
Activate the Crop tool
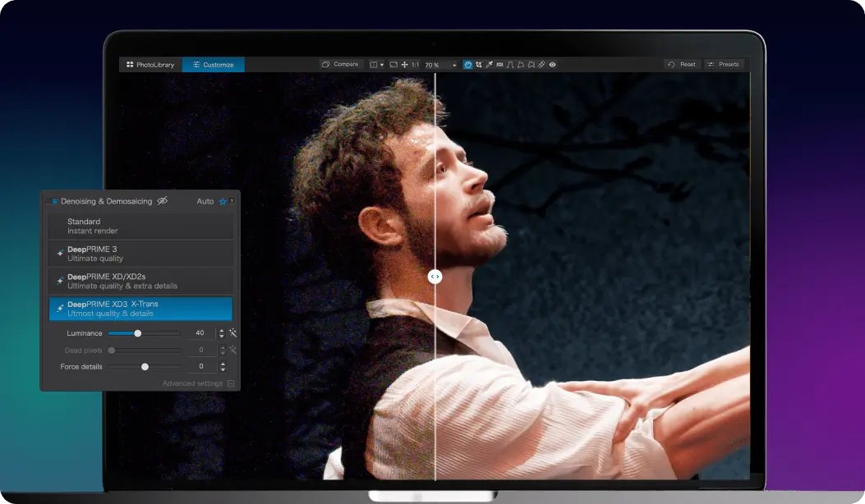click(x=480, y=64)
